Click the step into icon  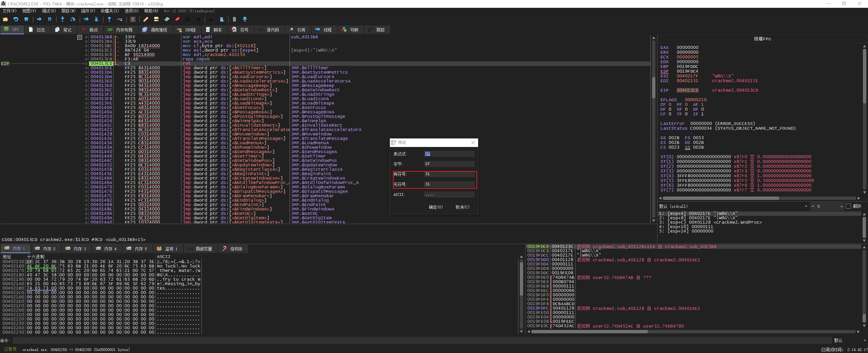click(62, 19)
